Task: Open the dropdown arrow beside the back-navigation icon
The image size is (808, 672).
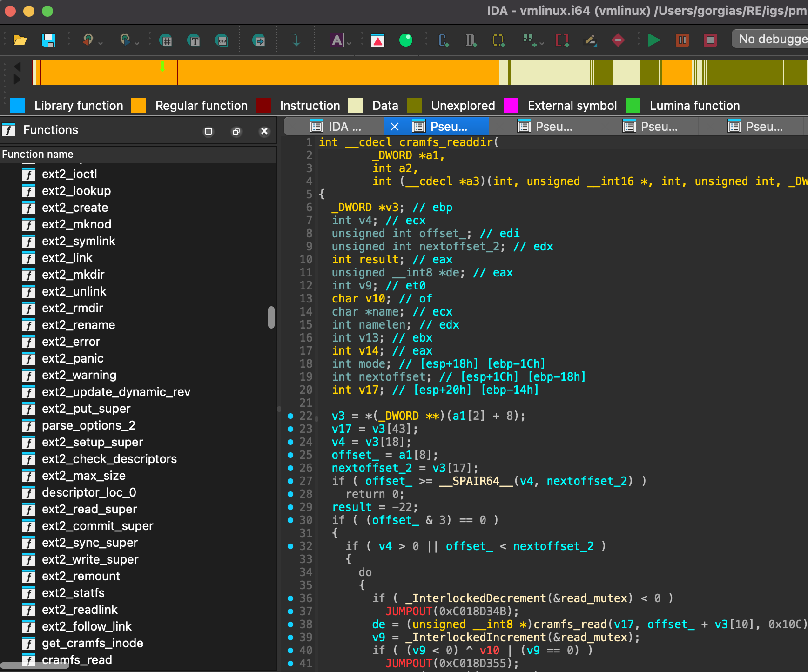Action: 101,44
